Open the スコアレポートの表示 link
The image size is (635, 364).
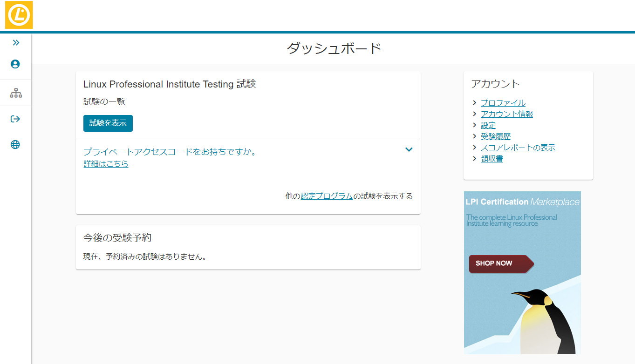tap(518, 148)
